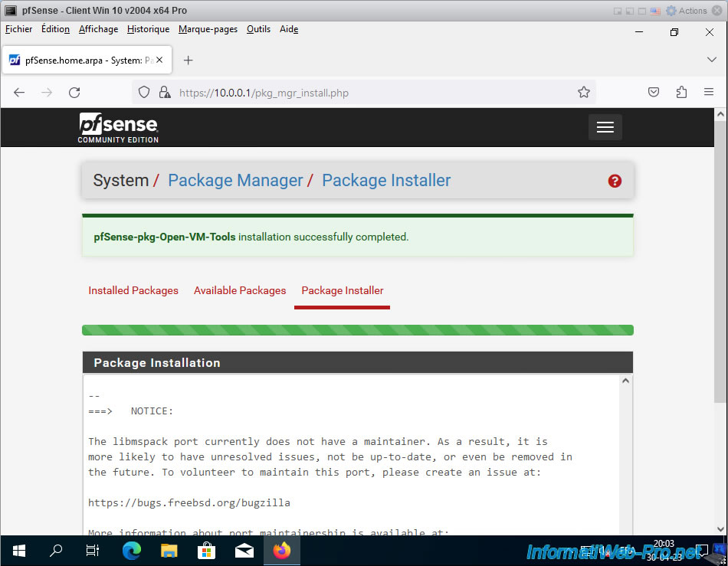Open the tracking protection shield icon

tap(144, 93)
